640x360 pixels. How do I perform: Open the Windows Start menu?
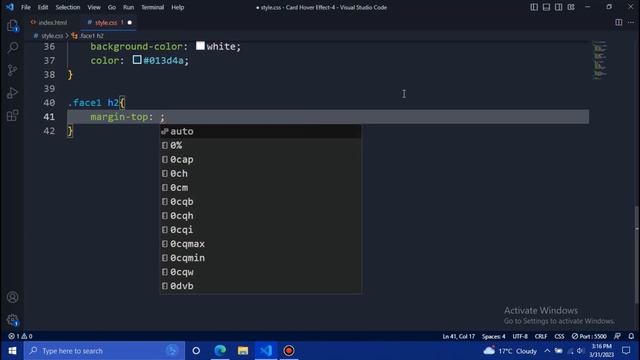[x=12, y=351]
